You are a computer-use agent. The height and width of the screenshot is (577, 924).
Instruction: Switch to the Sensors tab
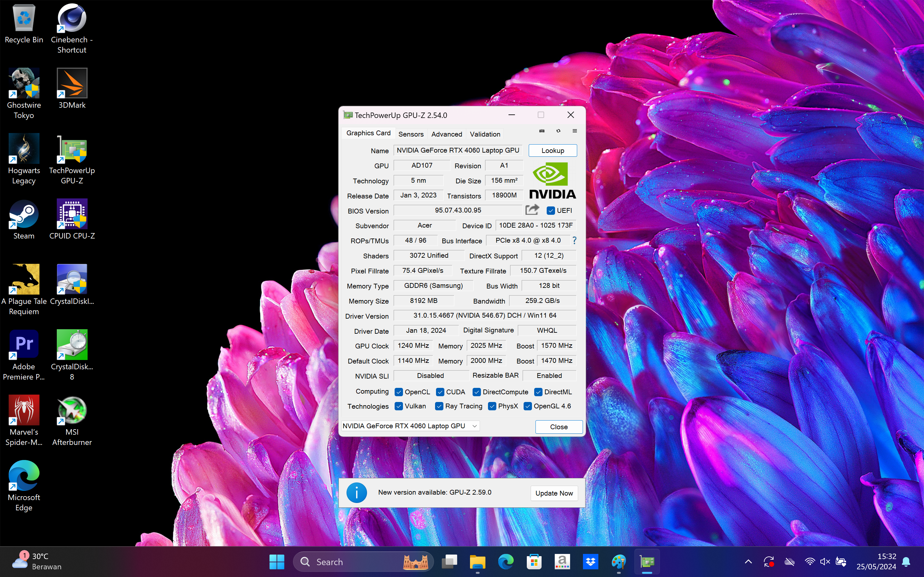[x=411, y=134]
